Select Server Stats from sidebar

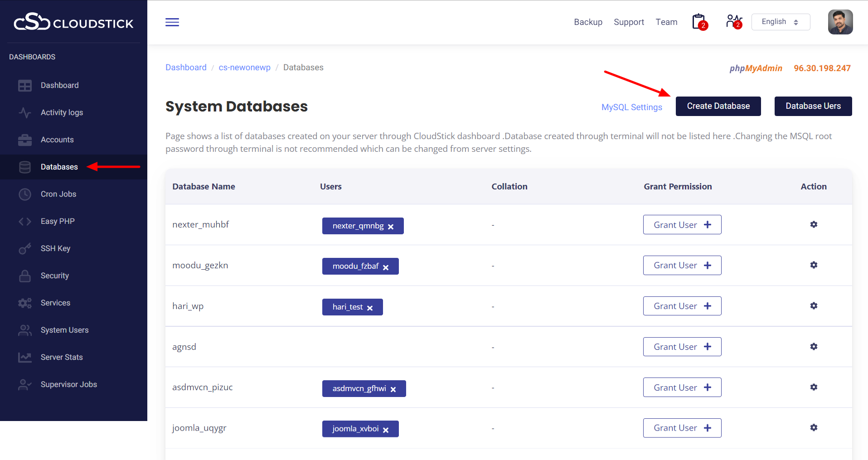[62, 357]
